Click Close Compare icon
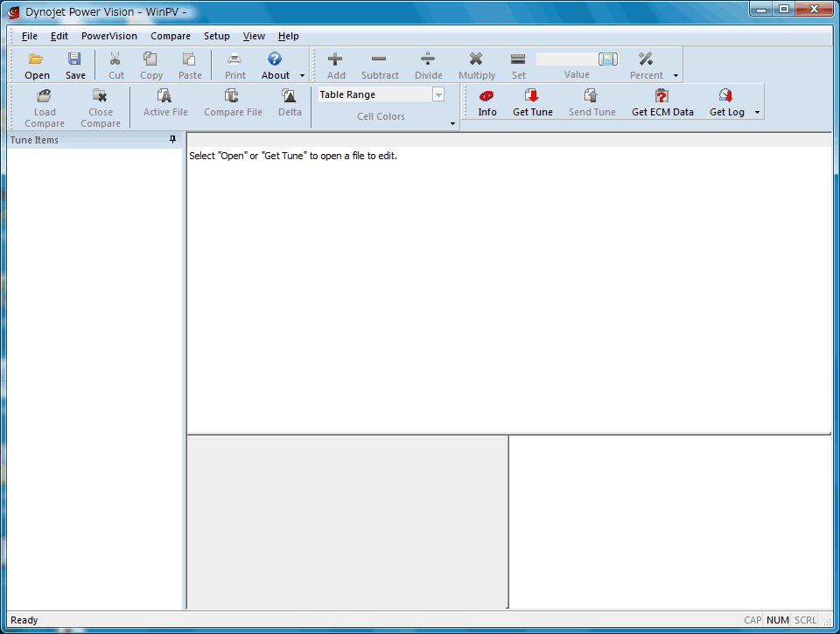This screenshot has width=840, height=634. (100, 96)
